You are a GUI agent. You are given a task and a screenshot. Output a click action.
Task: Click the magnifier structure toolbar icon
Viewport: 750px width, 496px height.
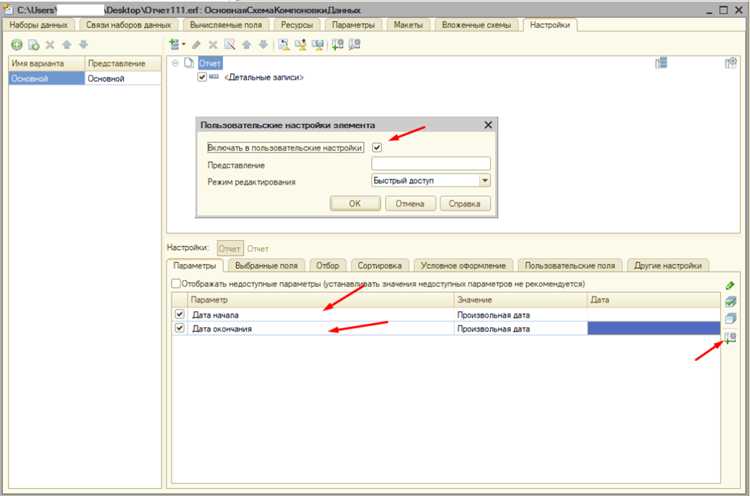(230, 44)
